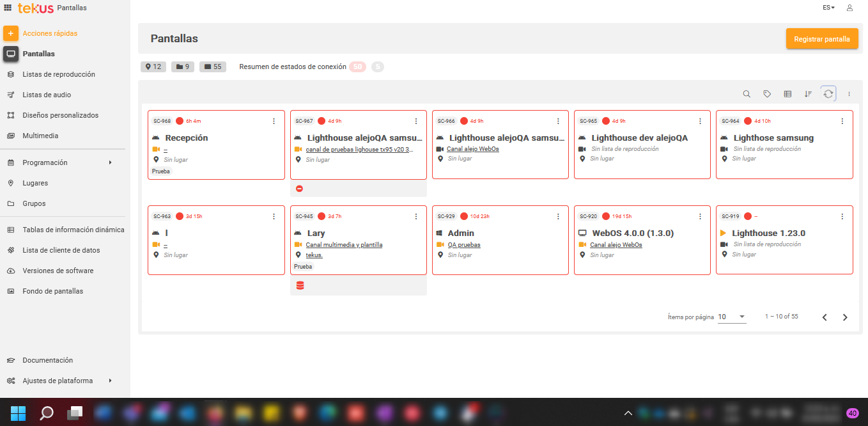The image size is (868, 426).
Task: Click the Registrar pantalla button
Action: coord(821,39)
